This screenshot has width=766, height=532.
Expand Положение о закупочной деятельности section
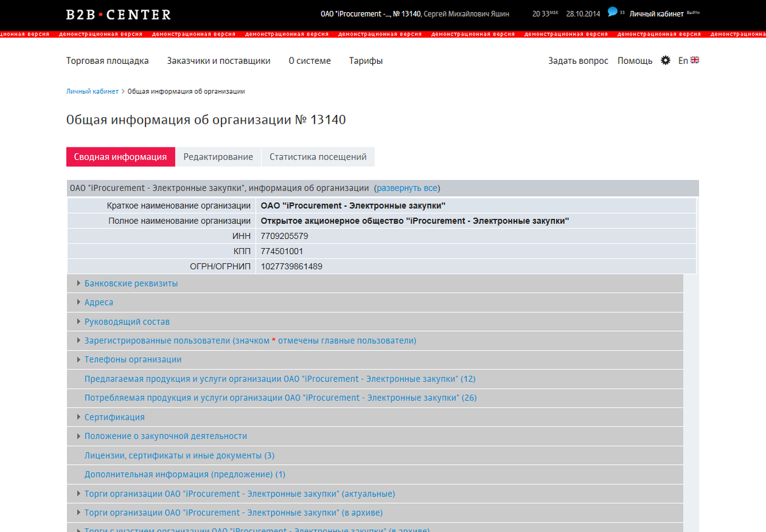click(165, 436)
